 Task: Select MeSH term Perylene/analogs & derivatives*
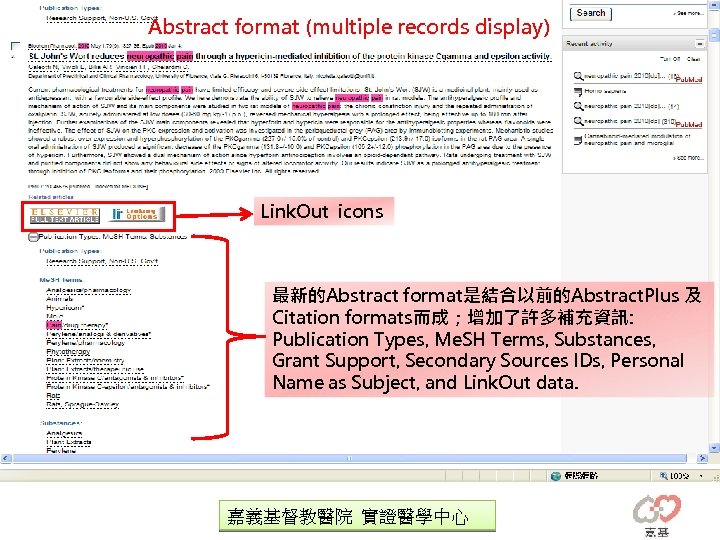tap(99, 334)
